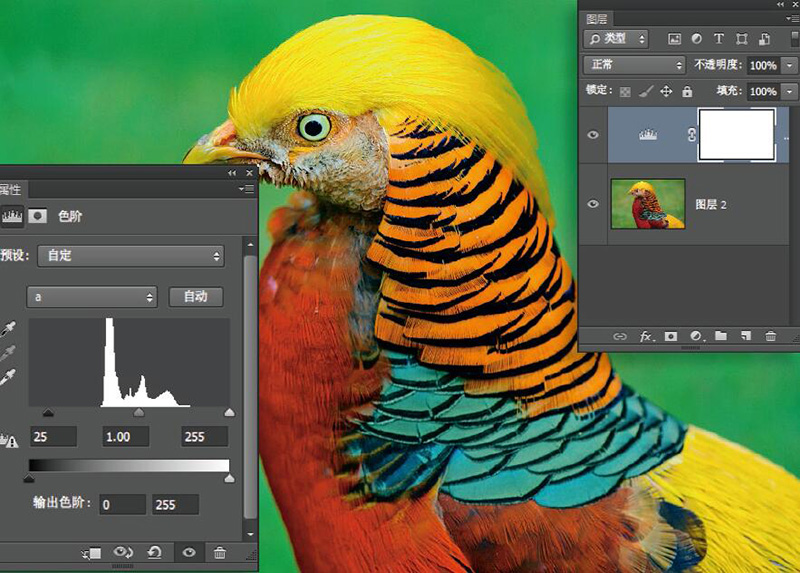Click the add layer mask icon
This screenshot has height=573, width=800.
click(x=671, y=337)
